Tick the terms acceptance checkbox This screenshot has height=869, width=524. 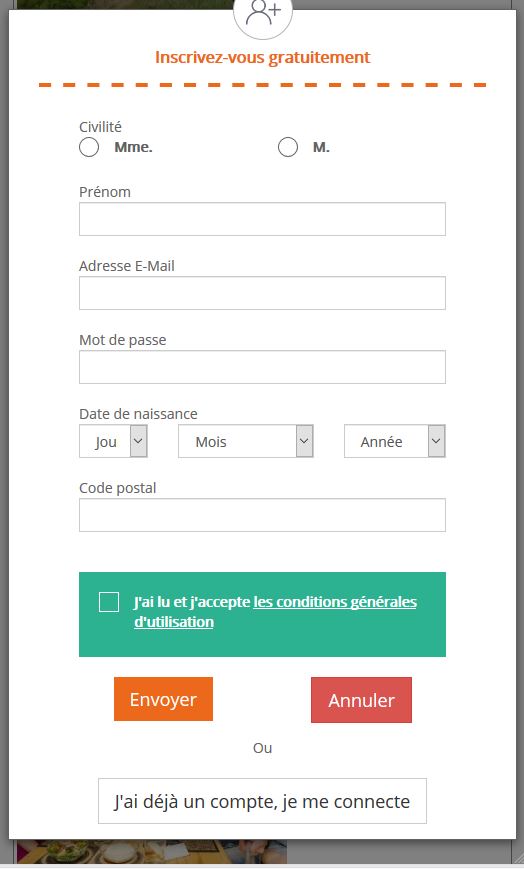point(109,602)
